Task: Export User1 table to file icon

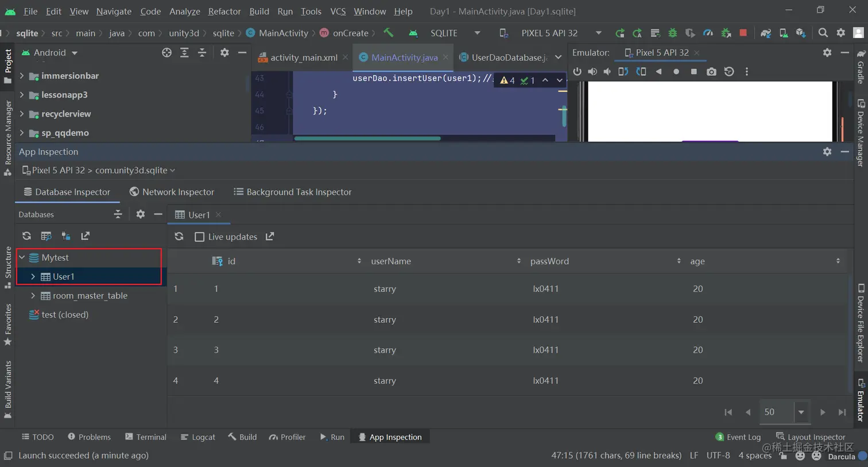Action: [270, 237]
